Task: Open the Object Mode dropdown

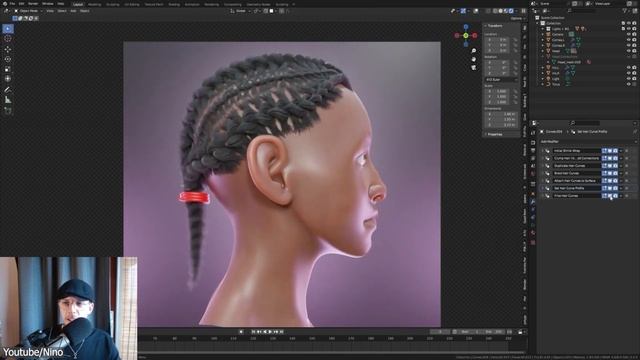Action: [28, 11]
